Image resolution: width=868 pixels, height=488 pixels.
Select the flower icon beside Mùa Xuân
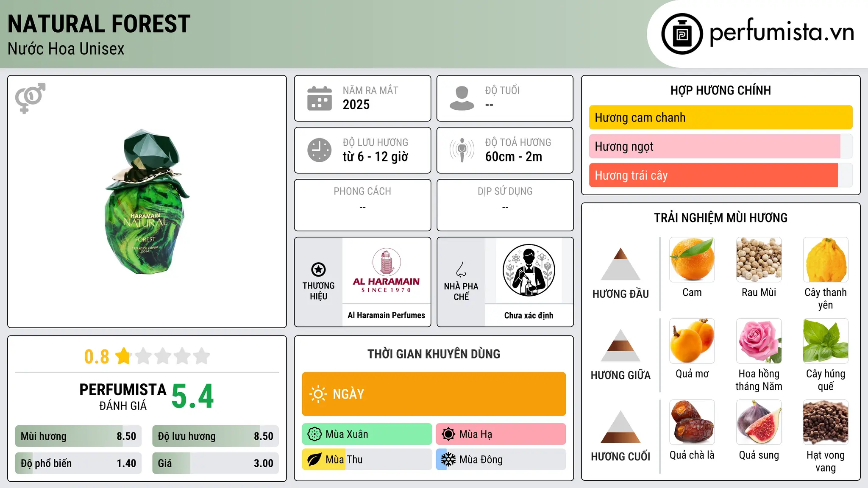coord(314,434)
